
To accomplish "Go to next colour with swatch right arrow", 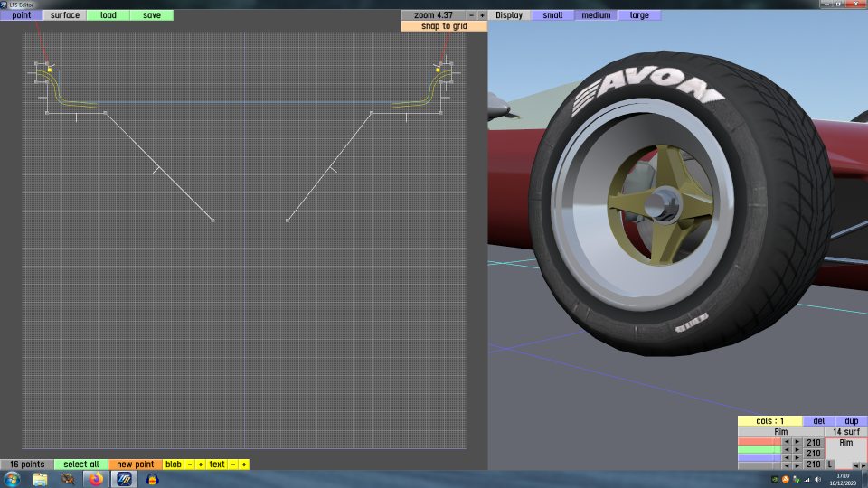I will pyautogui.click(x=863, y=466).
